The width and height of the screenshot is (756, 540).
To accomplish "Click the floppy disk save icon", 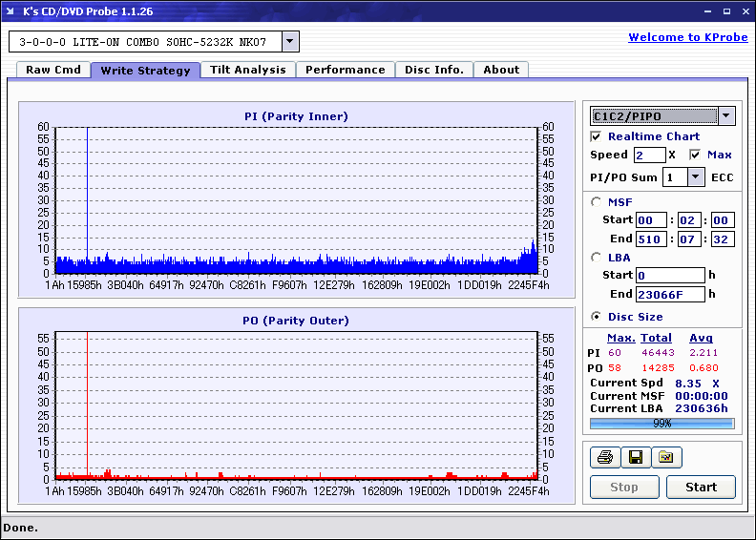I will pyautogui.click(x=635, y=458).
